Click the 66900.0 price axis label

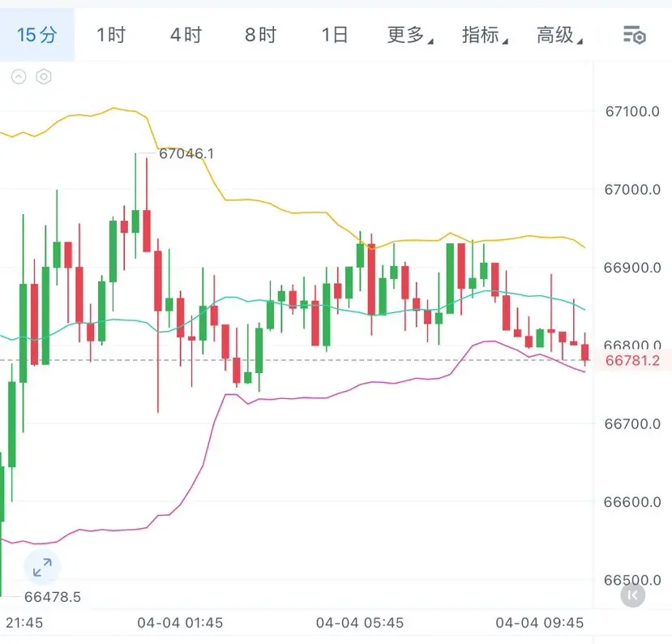[x=632, y=268]
